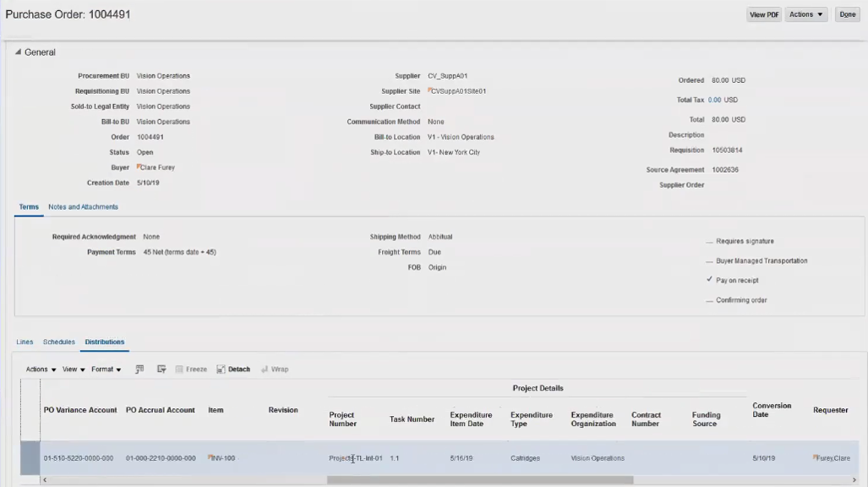868x487 pixels.
Task: Click the Done button
Action: [x=846, y=14]
